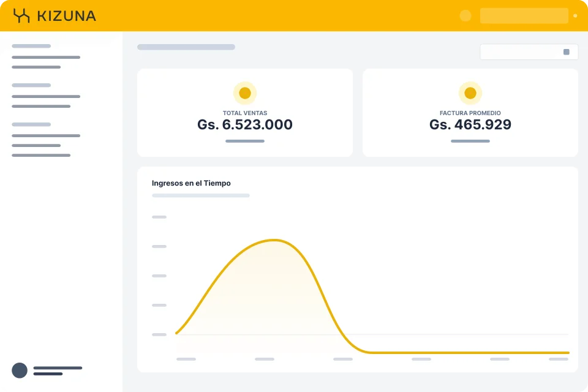
Task: Click the peak of the yellow income curve
Action: point(274,239)
